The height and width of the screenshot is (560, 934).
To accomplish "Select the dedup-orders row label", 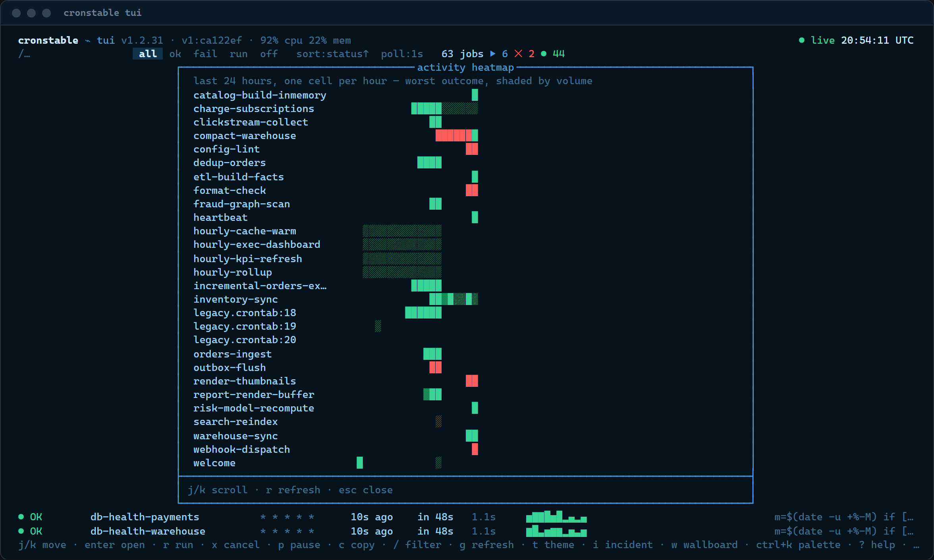I will click(230, 162).
